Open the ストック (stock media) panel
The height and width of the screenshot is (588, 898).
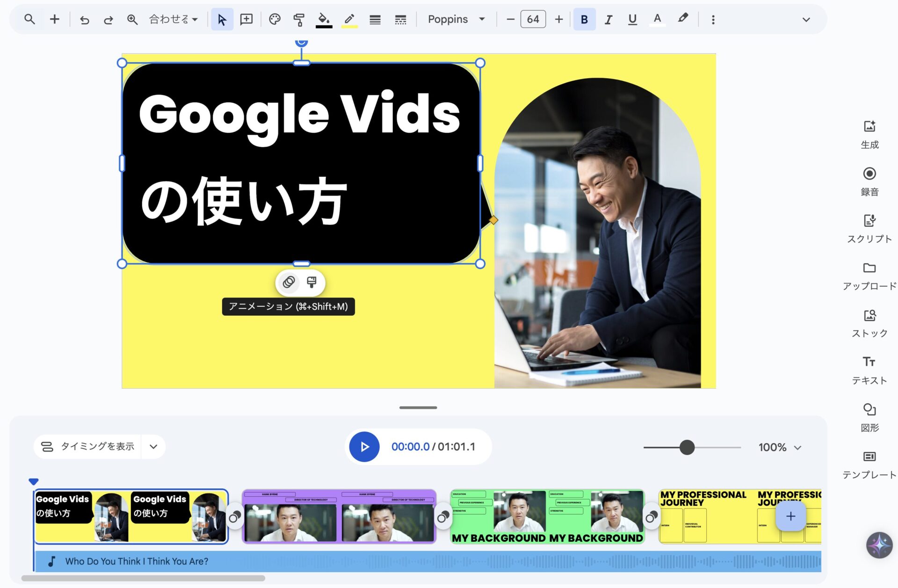tap(869, 323)
